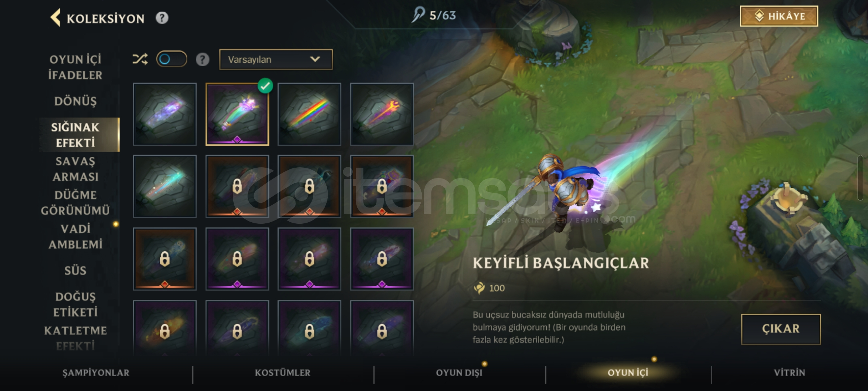Screen dimensions: 868x391
Task: Click the equipped rainbow unicorn effect with checkmark
Action: 237,114
